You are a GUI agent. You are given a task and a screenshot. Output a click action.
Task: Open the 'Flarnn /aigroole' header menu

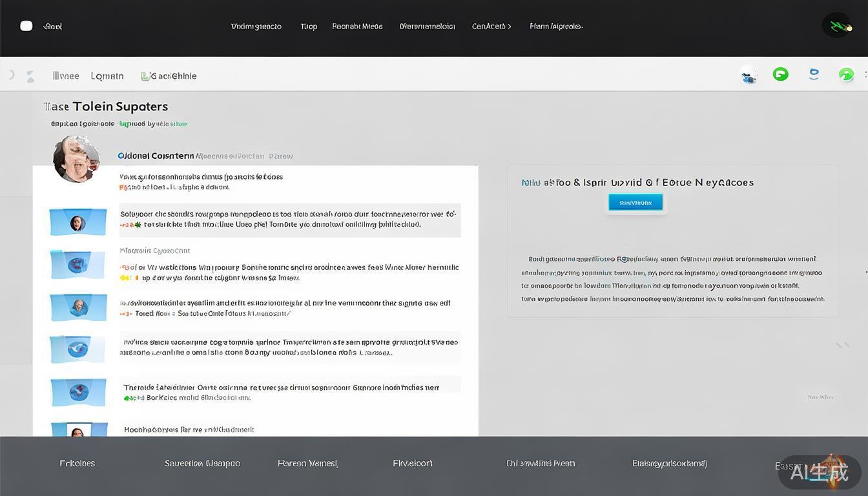coord(556,26)
